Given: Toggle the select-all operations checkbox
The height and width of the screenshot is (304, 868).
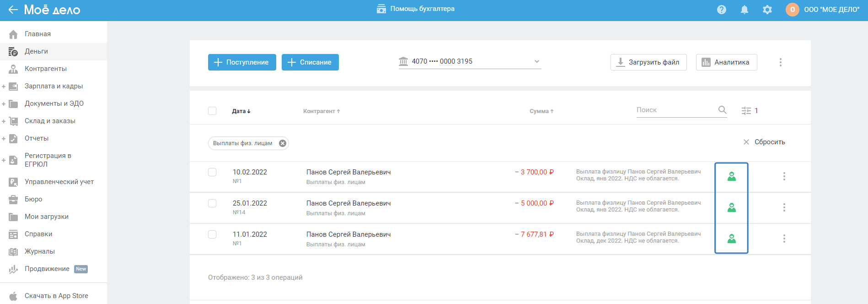Looking at the screenshot, I should (212, 111).
